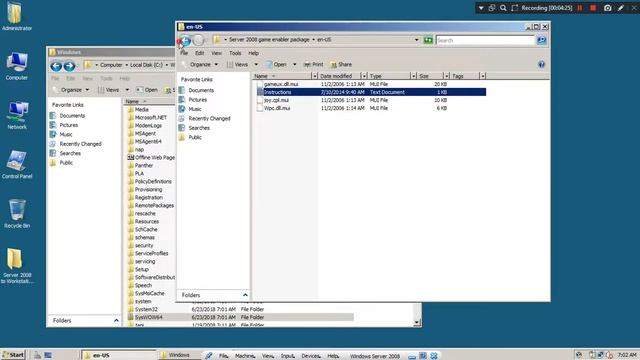Screen dimensions: 640x360
Task: Click the Back arrow in en-US window
Action: (185, 40)
